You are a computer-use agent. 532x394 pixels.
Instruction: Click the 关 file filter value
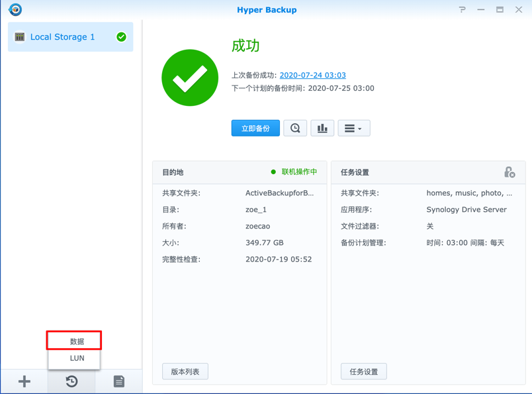tap(430, 226)
